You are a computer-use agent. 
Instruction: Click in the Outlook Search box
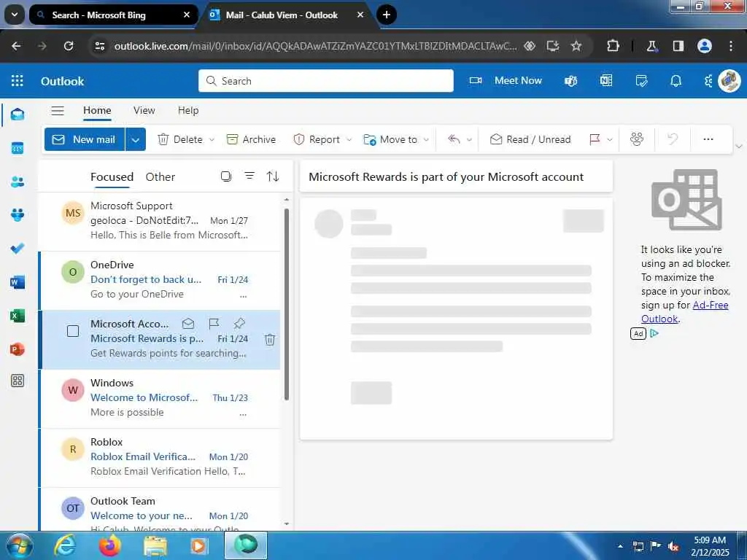pos(326,81)
